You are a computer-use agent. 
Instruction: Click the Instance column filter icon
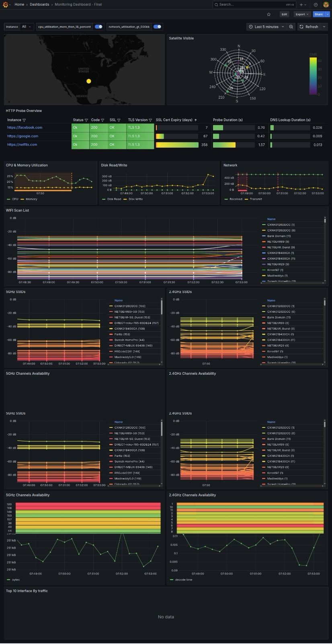click(24, 120)
